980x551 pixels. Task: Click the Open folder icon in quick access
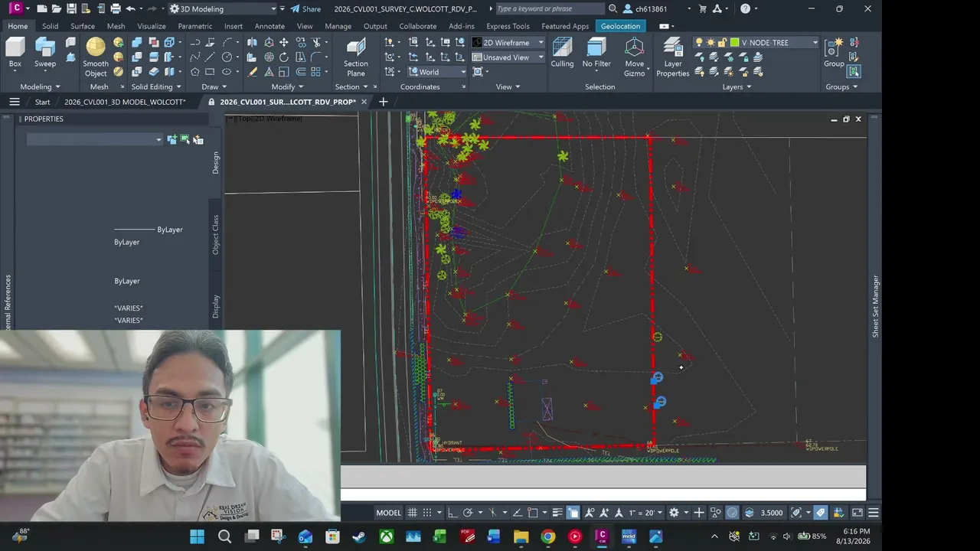point(57,9)
